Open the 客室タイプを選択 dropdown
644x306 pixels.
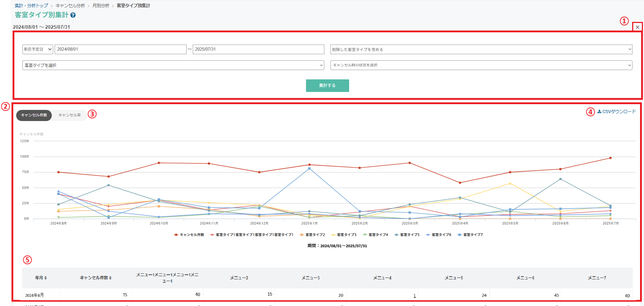[173, 65]
